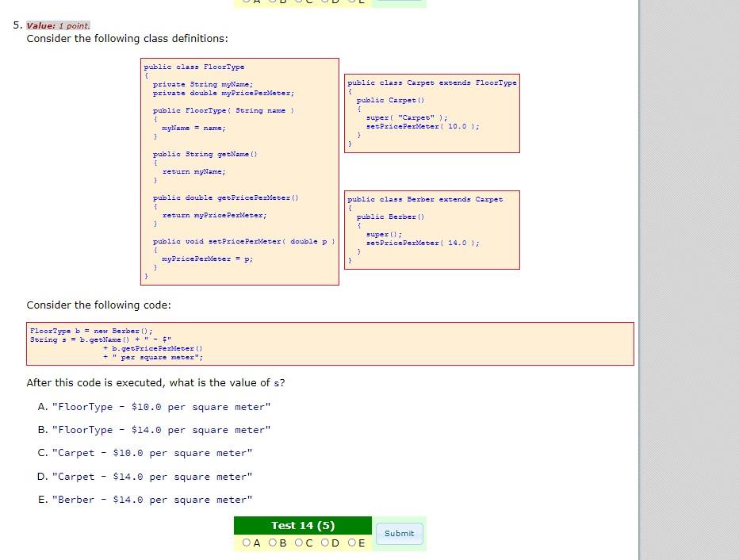The width and height of the screenshot is (739, 560).
Task: Click the 'public class FloorType' code line
Action: 193,67
